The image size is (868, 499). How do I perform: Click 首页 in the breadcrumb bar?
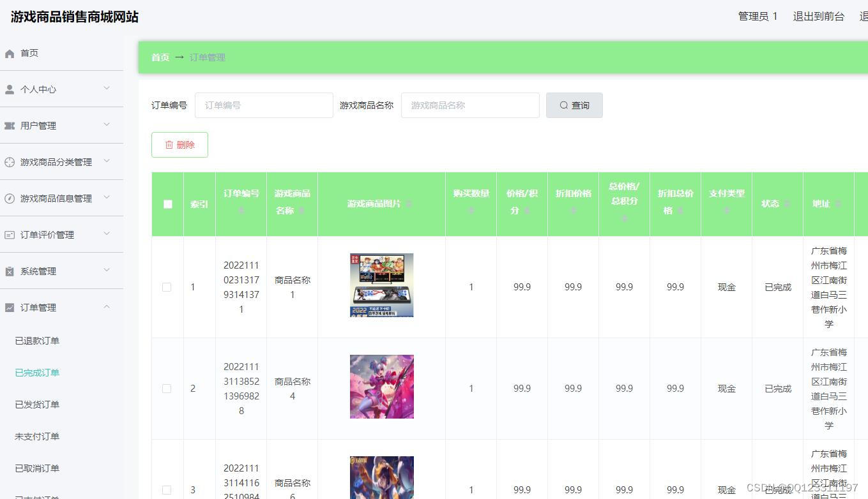tap(160, 57)
